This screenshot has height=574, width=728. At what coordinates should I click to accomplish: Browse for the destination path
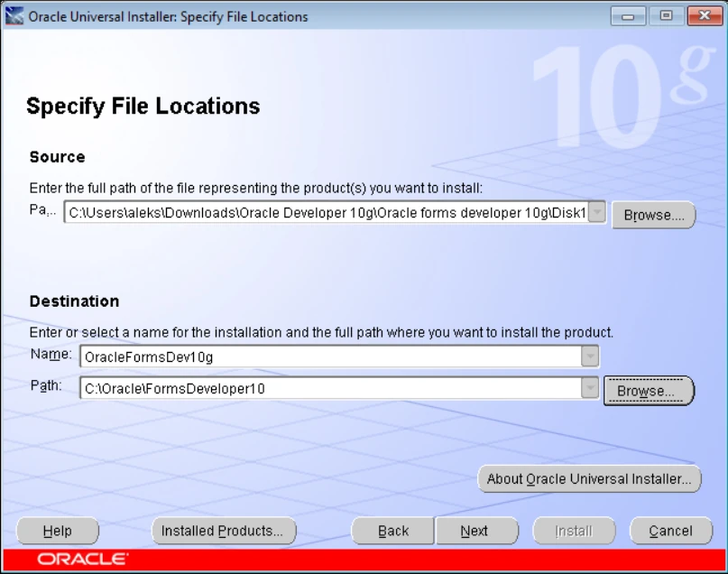[x=649, y=391]
